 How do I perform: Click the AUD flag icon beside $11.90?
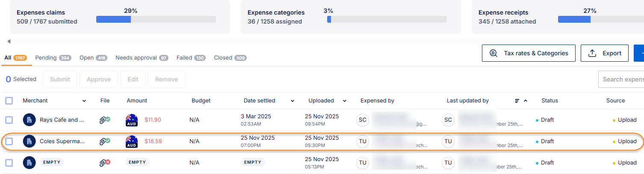(133, 120)
